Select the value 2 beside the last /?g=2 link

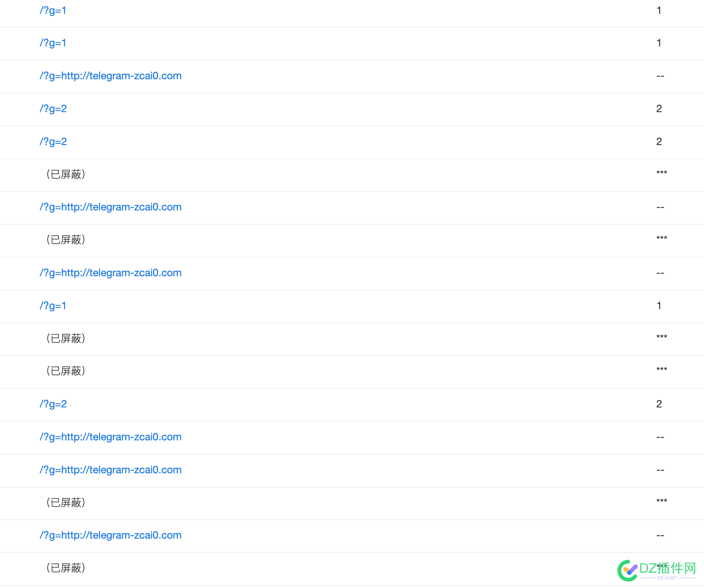[x=659, y=404]
